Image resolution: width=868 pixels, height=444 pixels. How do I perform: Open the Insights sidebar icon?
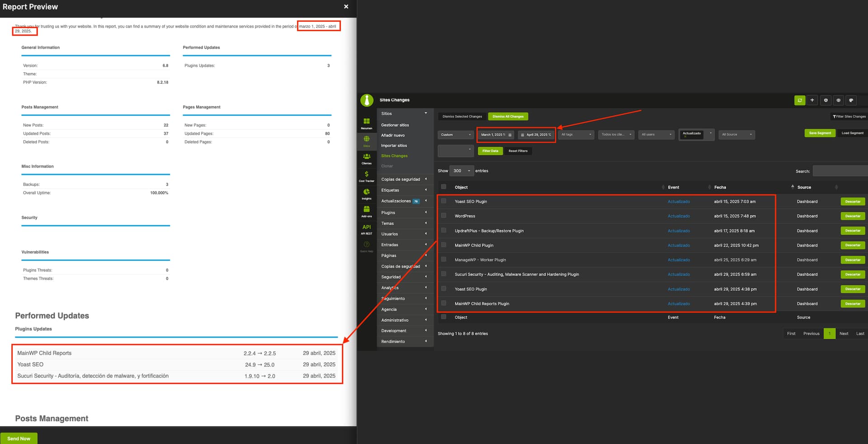(x=367, y=194)
